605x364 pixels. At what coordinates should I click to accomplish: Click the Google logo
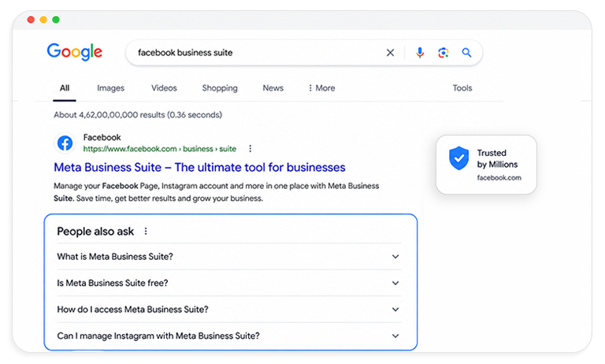pos(75,52)
